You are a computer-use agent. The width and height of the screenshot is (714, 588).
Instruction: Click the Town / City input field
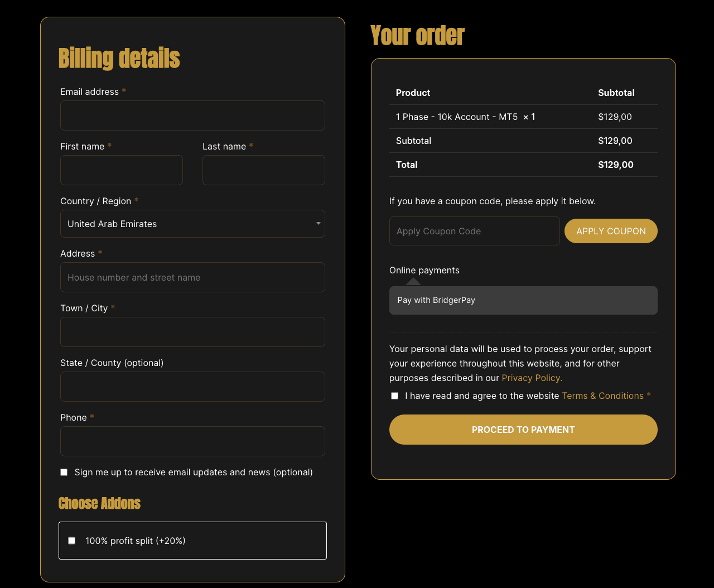click(x=192, y=332)
